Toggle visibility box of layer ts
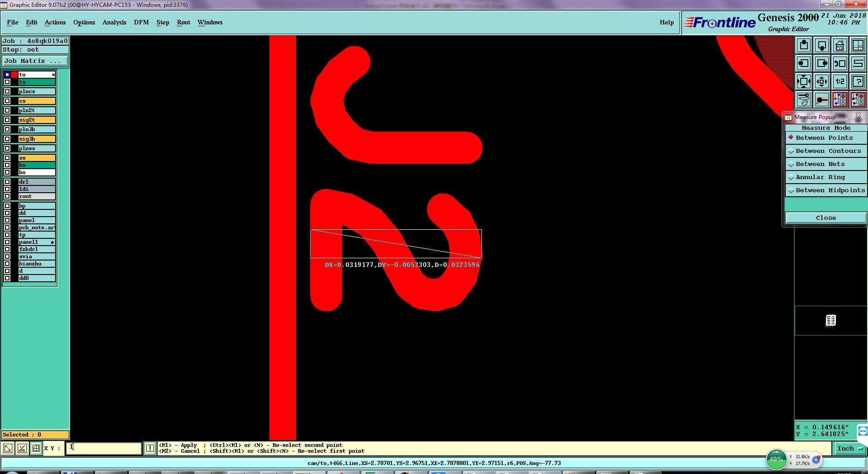This screenshot has width=868, height=474. coord(7,82)
